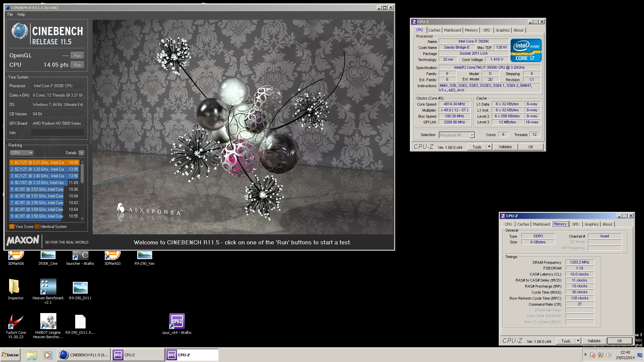
Task: Click the CPU-Z Memory window title bar Z icon
Action: [x=503, y=216]
